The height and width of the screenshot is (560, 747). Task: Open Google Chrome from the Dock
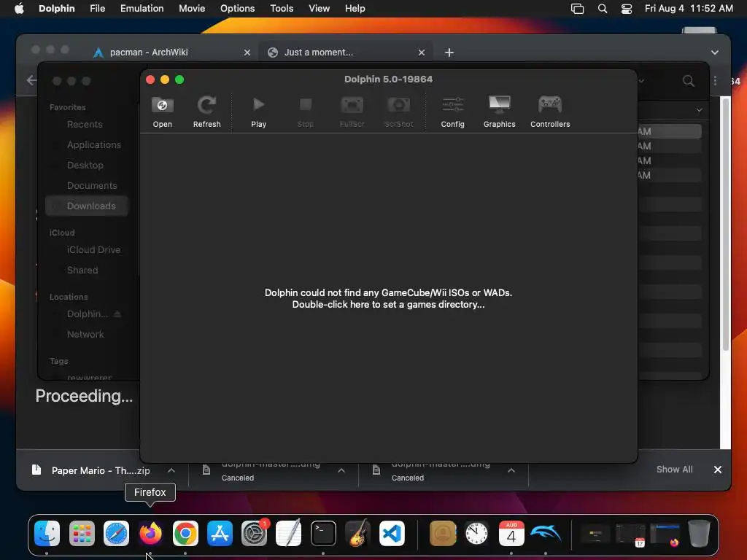click(x=185, y=533)
